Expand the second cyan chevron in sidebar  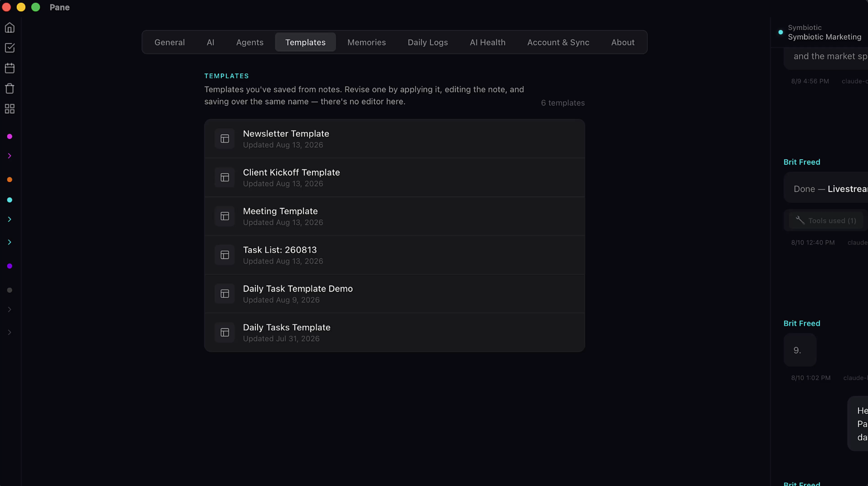click(10, 242)
